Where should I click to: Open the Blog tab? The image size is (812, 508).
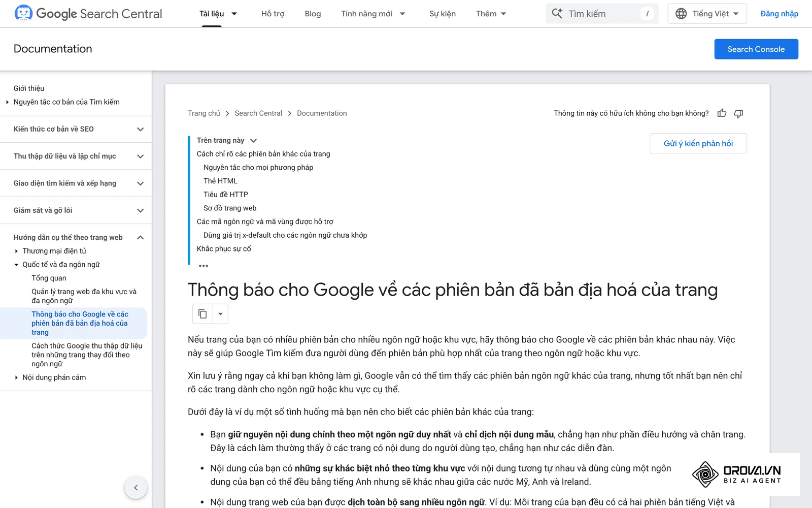tap(313, 14)
